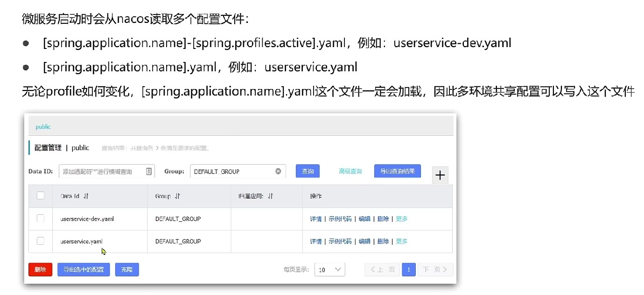This screenshot has height=295, width=644.
Task: Open 高级查询 advanced query
Action: coord(350,171)
